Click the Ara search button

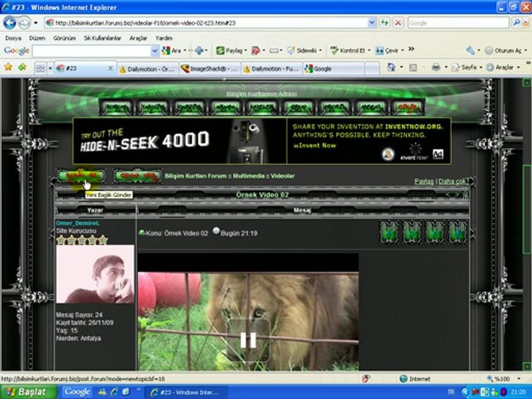pyautogui.click(x=172, y=50)
